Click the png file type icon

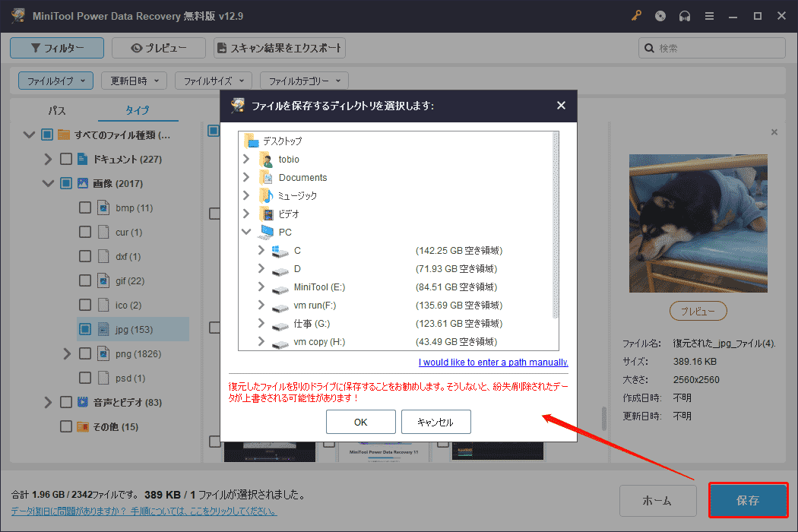(103, 354)
